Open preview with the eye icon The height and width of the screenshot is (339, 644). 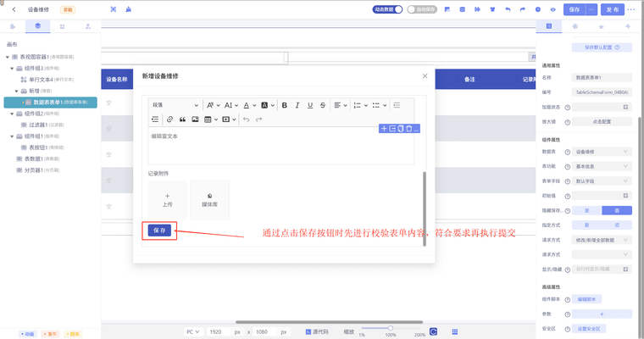(552, 9)
